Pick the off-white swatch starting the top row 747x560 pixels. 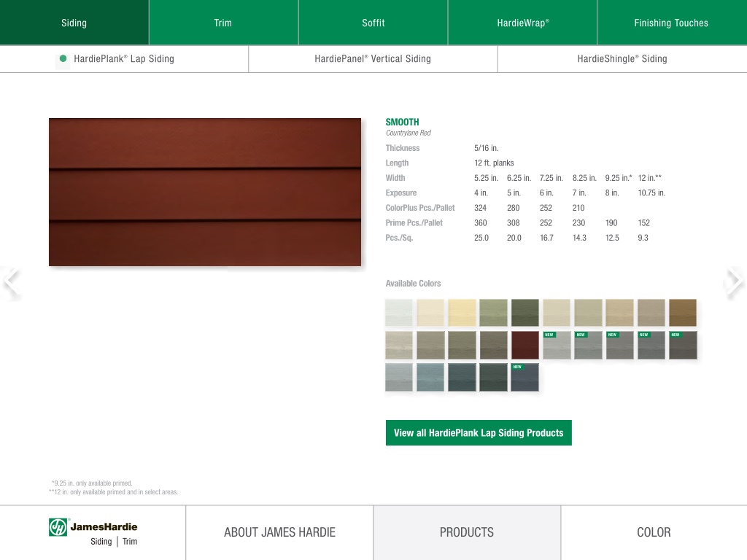pyautogui.click(x=399, y=313)
